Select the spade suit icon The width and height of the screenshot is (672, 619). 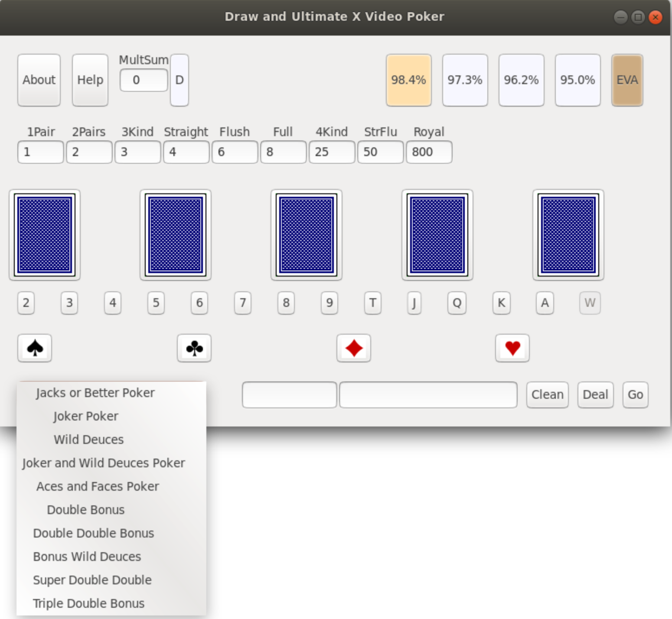coord(35,348)
